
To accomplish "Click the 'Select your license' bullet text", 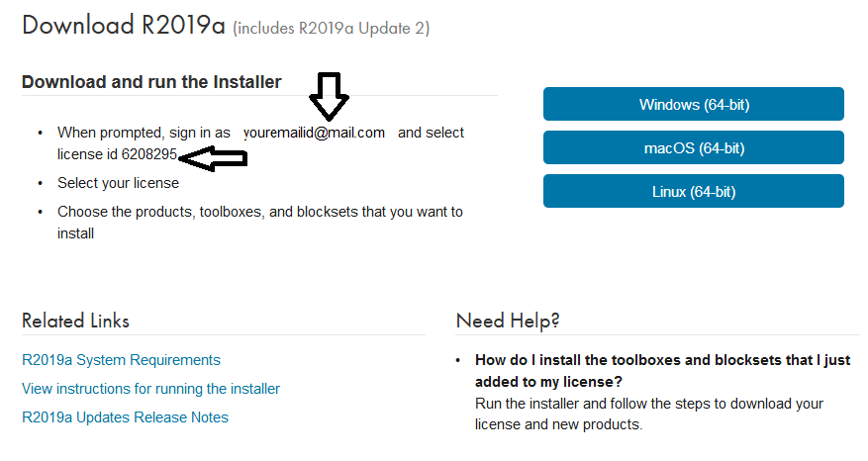I will click(118, 183).
